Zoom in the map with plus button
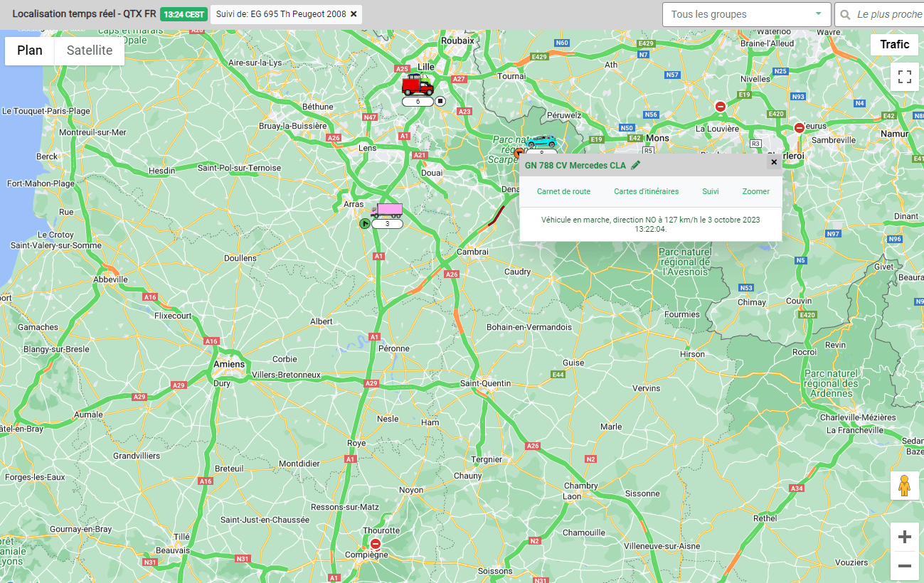Image resolution: width=924 pixels, height=583 pixels. 905,537
